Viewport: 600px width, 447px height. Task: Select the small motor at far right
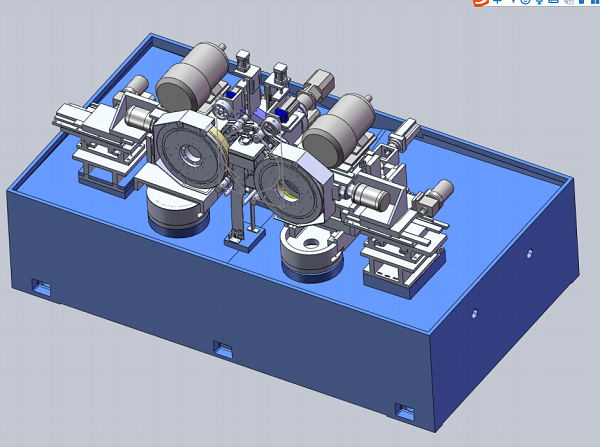click(x=432, y=196)
